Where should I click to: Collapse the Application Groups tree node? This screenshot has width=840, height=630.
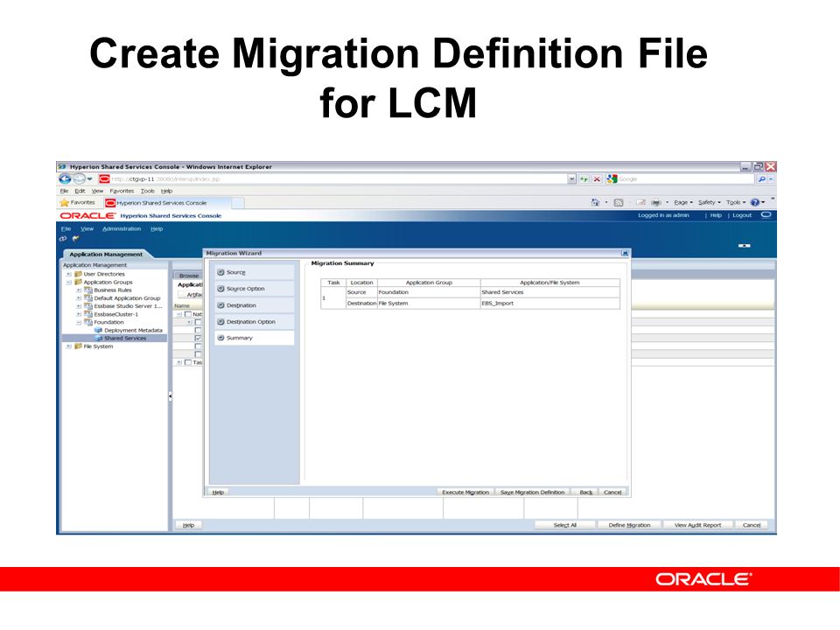pos(68,282)
